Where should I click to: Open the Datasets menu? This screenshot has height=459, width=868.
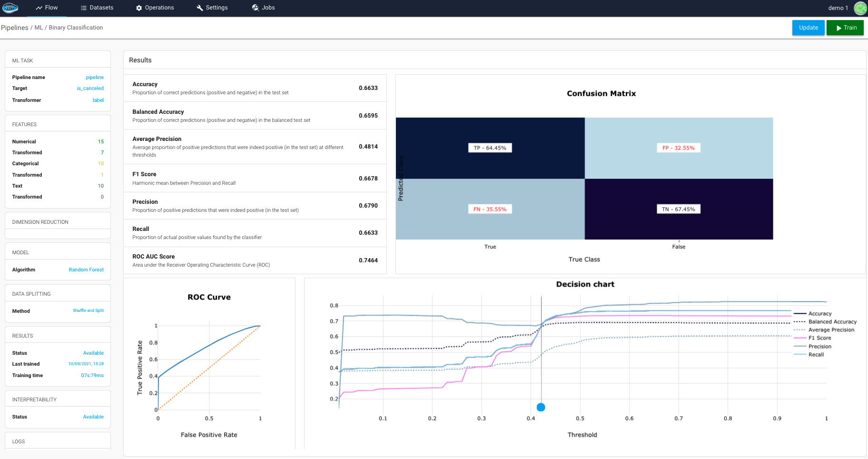click(97, 8)
